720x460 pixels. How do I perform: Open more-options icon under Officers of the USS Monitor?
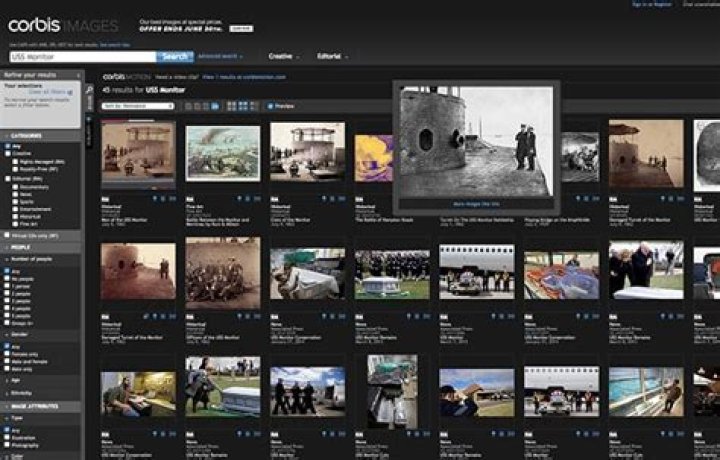pos(257,316)
